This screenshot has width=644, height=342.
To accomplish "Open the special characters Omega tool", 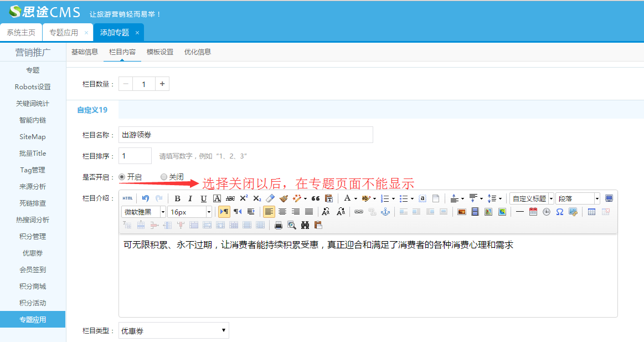I will click(x=560, y=212).
